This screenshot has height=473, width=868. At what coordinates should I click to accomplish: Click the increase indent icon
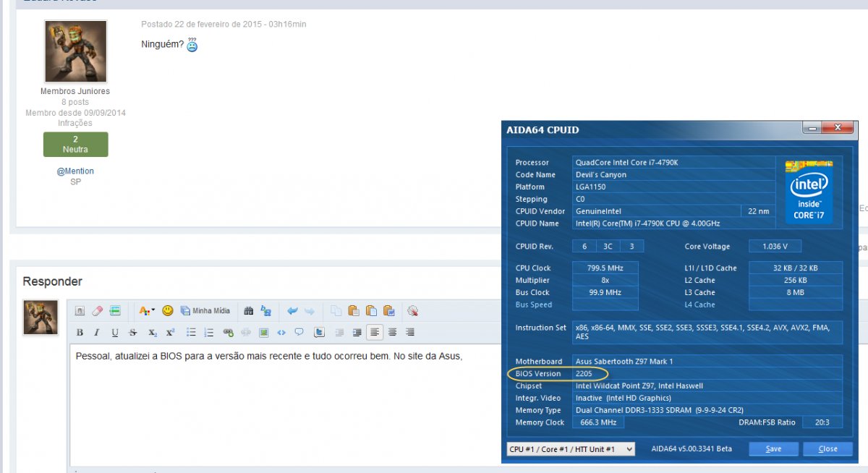(x=357, y=333)
